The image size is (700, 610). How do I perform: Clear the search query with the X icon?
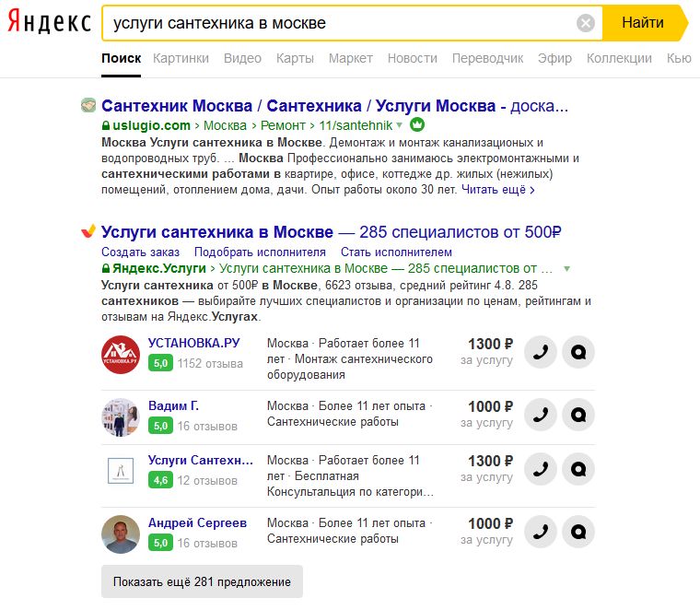[x=585, y=23]
